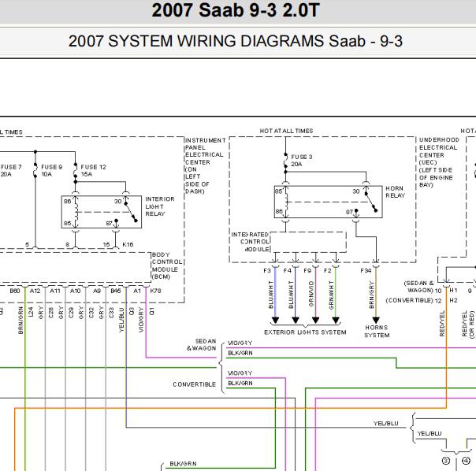The width and height of the screenshot is (476, 471).
Task: Select BCM pin "A11"
Action: click(x=55, y=291)
